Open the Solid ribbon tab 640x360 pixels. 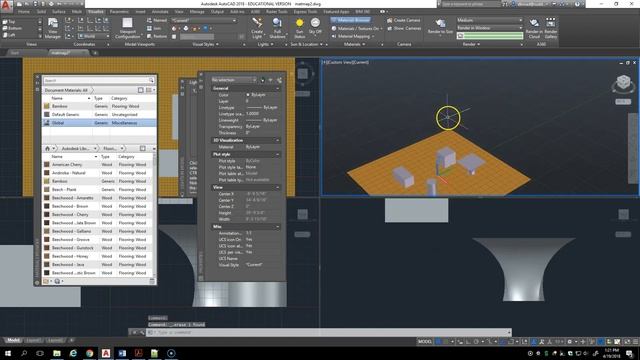pos(41,12)
